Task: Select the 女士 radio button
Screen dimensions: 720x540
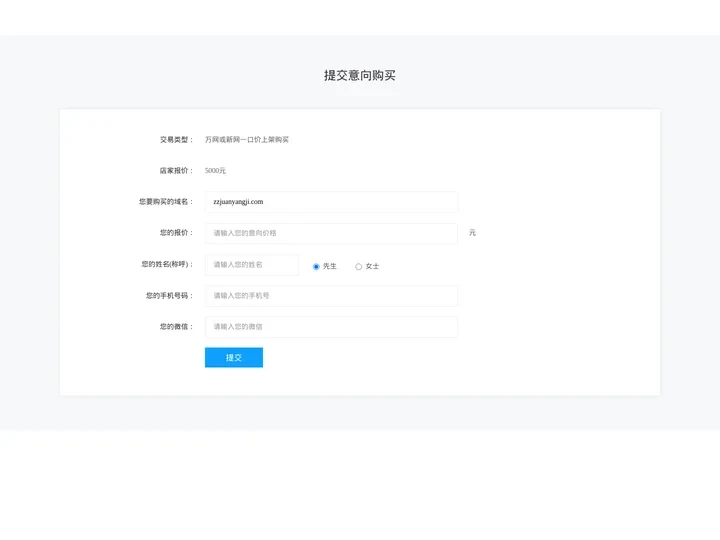Action: 359,266
